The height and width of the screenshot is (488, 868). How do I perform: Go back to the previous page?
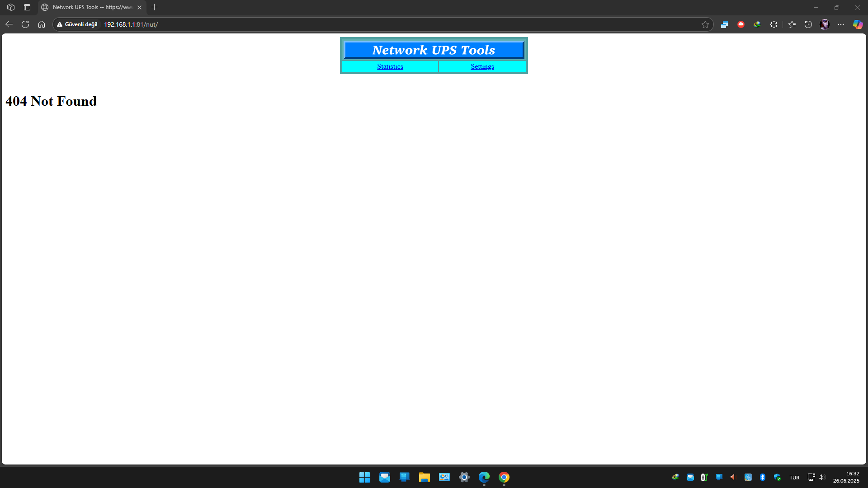click(9, 24)
